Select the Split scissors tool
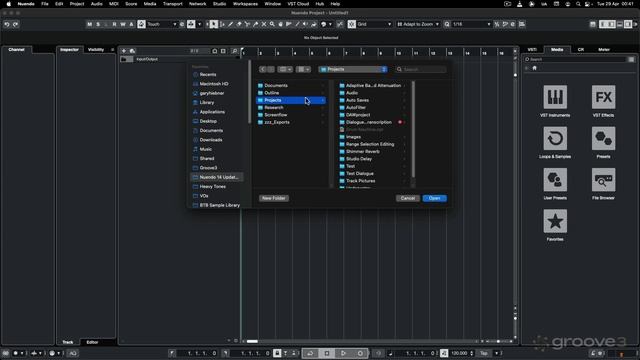The height and width of the screenshot is (360, 640). [x=247, y=24]
